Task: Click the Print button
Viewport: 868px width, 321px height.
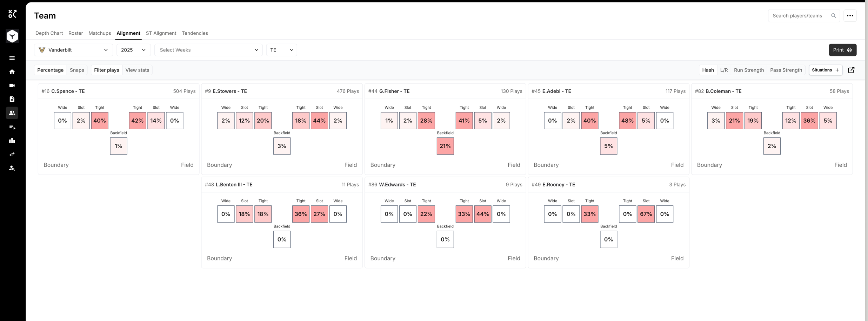Action: tap(842, 50)
